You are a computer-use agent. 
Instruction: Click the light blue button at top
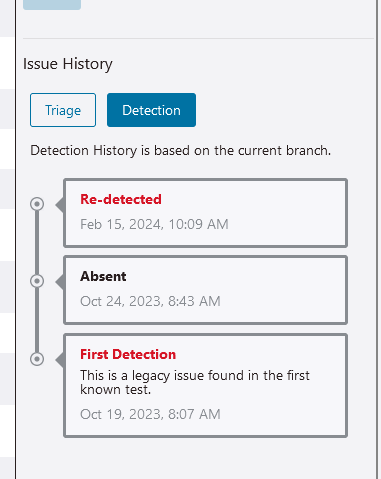click(x=52, y=5)
